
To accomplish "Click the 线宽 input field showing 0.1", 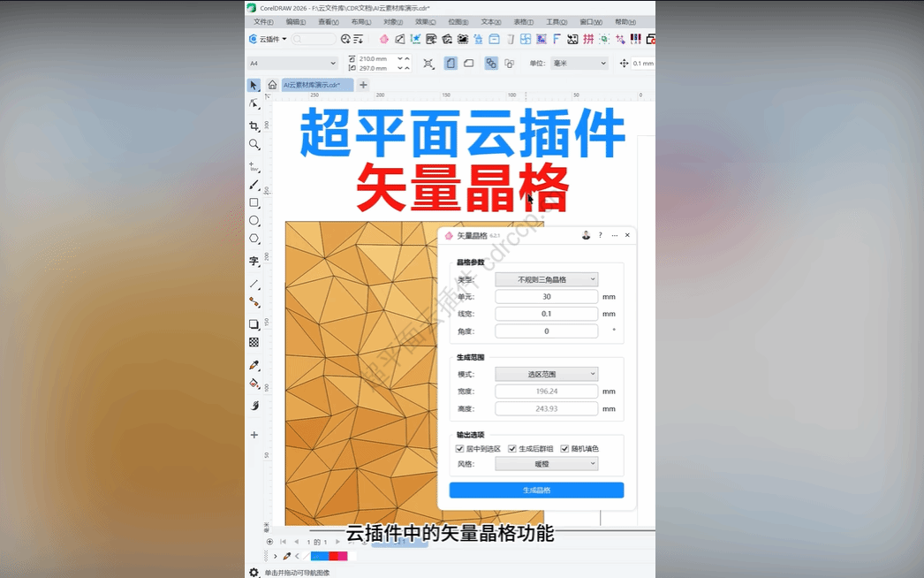I will point(546,314).
